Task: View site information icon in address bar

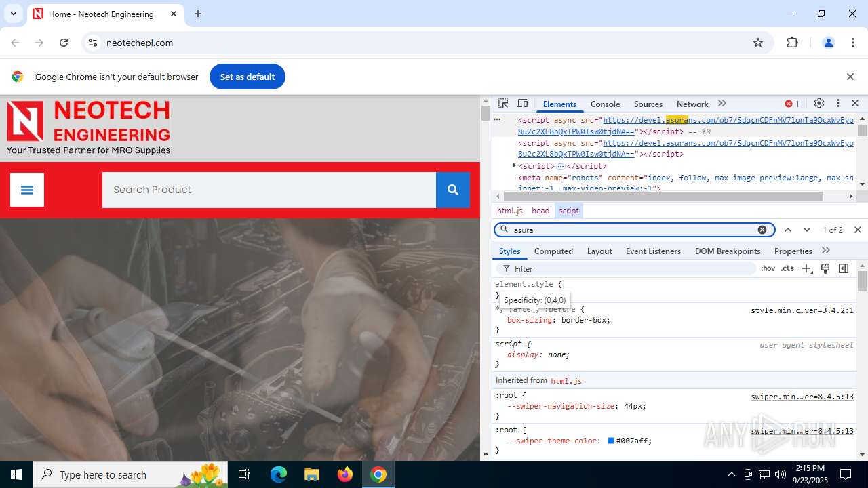Action: coord(93,43)
